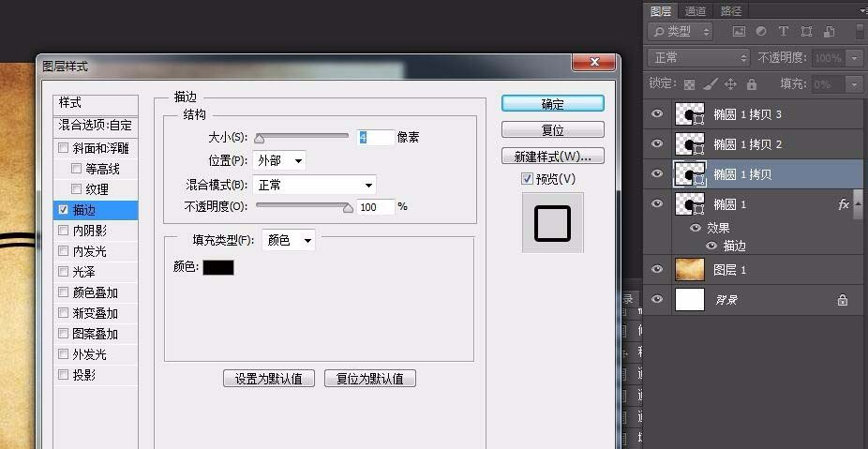This screenshot has height=449, width=868.
Task: Select 样式 in the style list
Action: 96,103
